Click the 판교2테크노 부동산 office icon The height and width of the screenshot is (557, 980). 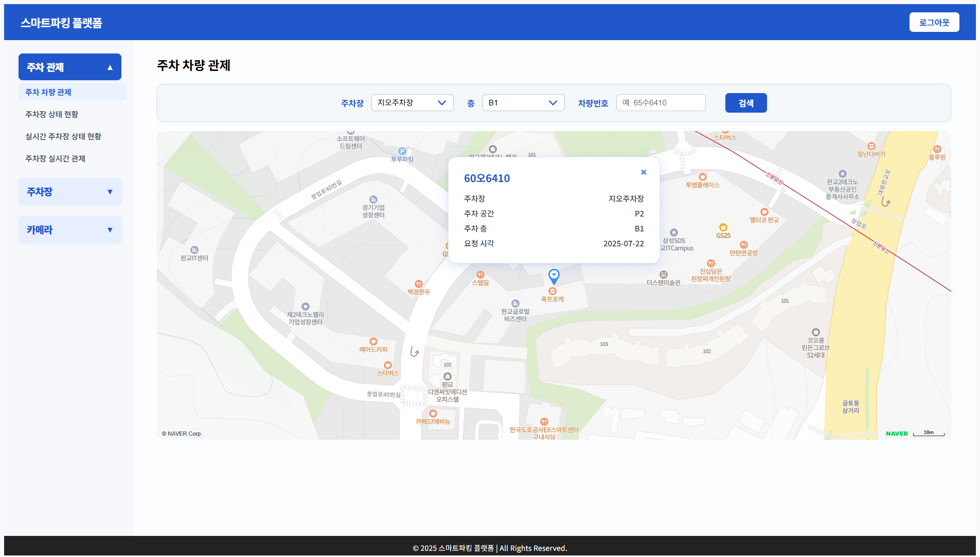click(843, 174)
